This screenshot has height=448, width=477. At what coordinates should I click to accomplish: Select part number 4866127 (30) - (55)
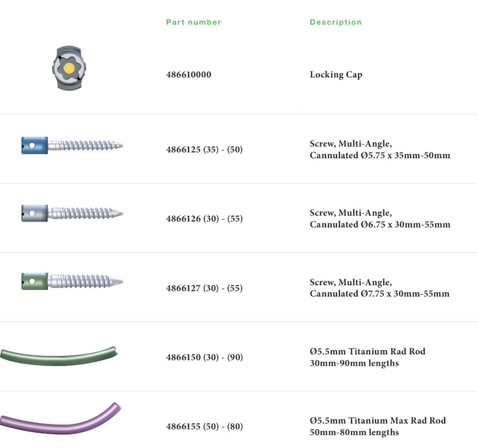204,288
